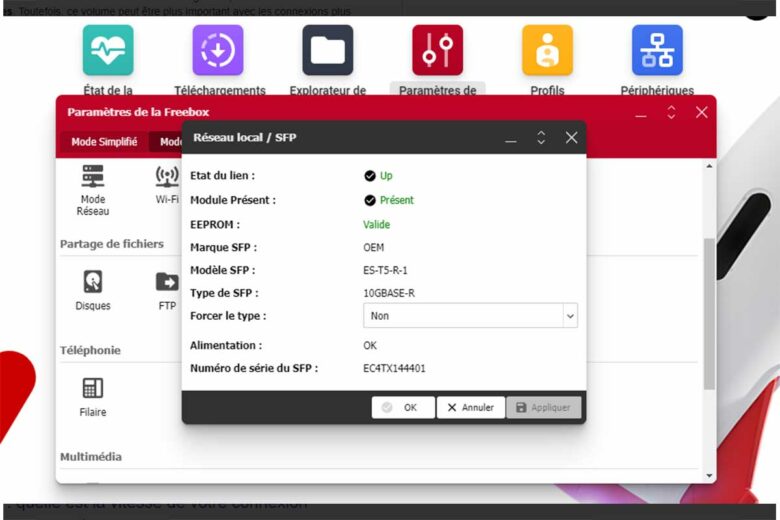Screen dimensions: 780x520
Task: Confirm with the OK button
Action: coord(403,408)
